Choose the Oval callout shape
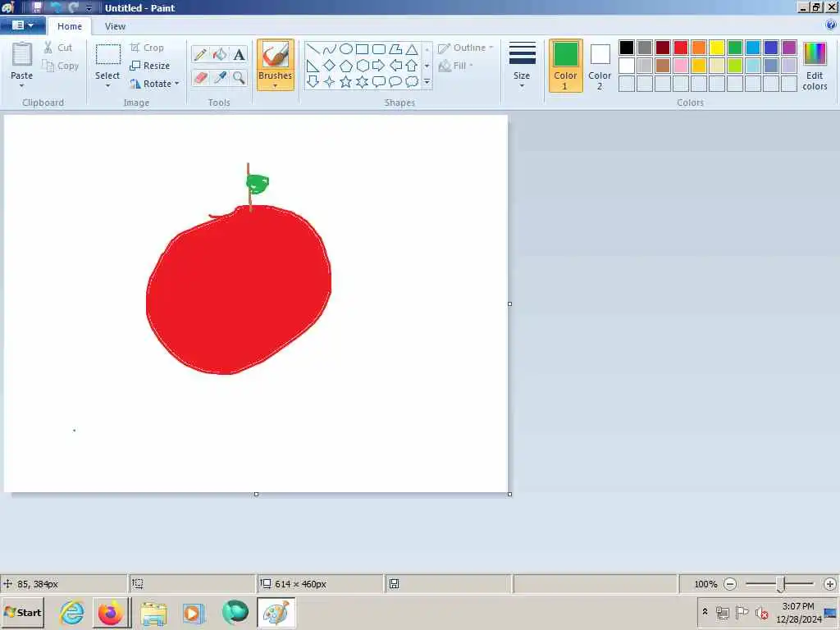The height and width of the screenshot is (630, 840). click(x=395, y=81)
